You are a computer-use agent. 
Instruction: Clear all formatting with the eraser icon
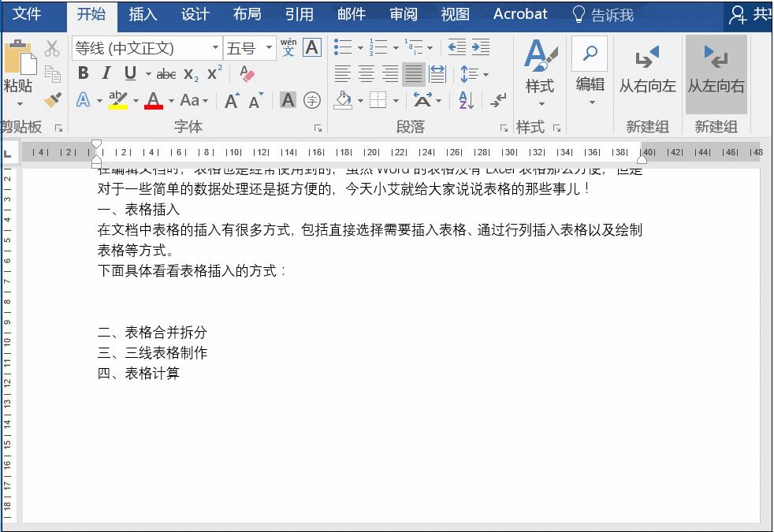point(244,73)
